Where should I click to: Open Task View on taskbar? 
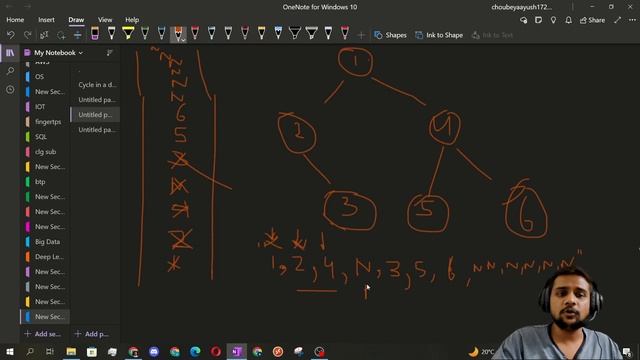point(50,351)
